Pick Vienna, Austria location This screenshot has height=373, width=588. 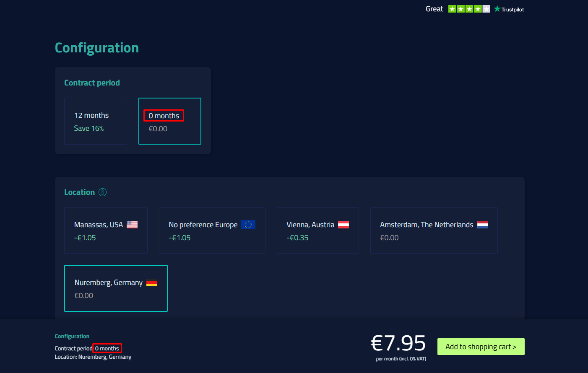(317, 231)
